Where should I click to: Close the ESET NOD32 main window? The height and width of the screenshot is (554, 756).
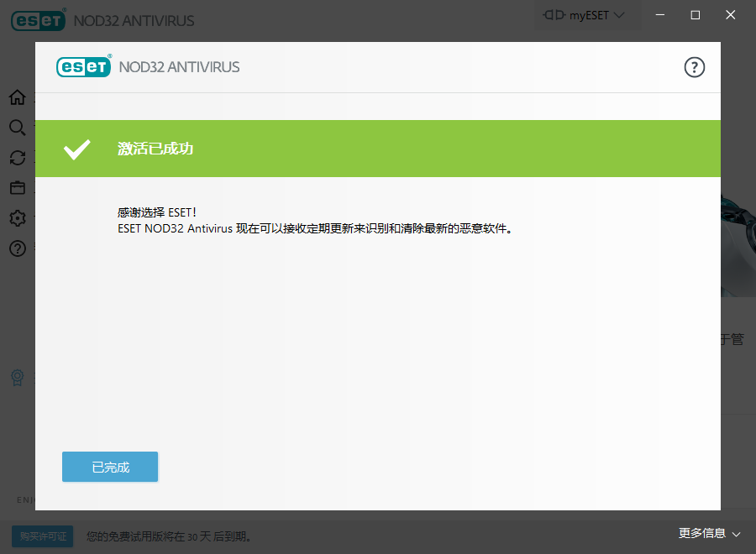point(731,15)
